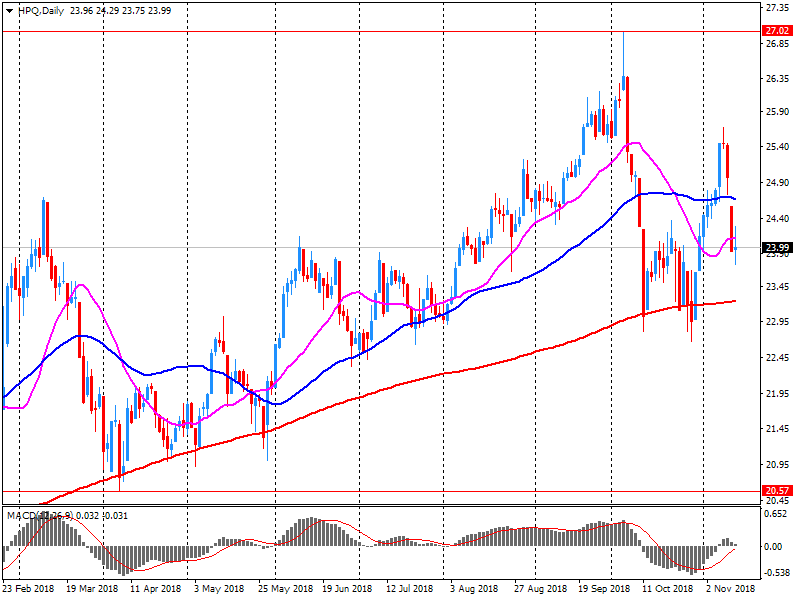Click the 11 Oct 2018 date label

(x=667, y=589)
